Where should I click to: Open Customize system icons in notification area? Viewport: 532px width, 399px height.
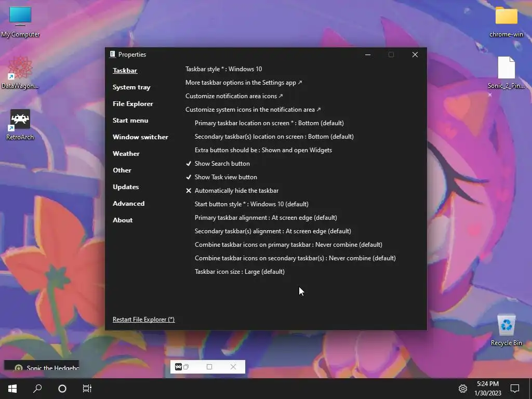point(253,110)
